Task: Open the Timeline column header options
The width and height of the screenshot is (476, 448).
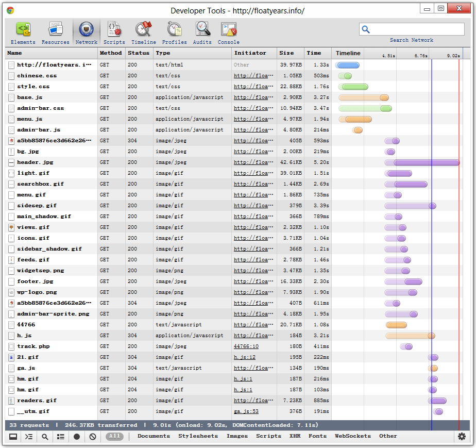Action: 348,53
